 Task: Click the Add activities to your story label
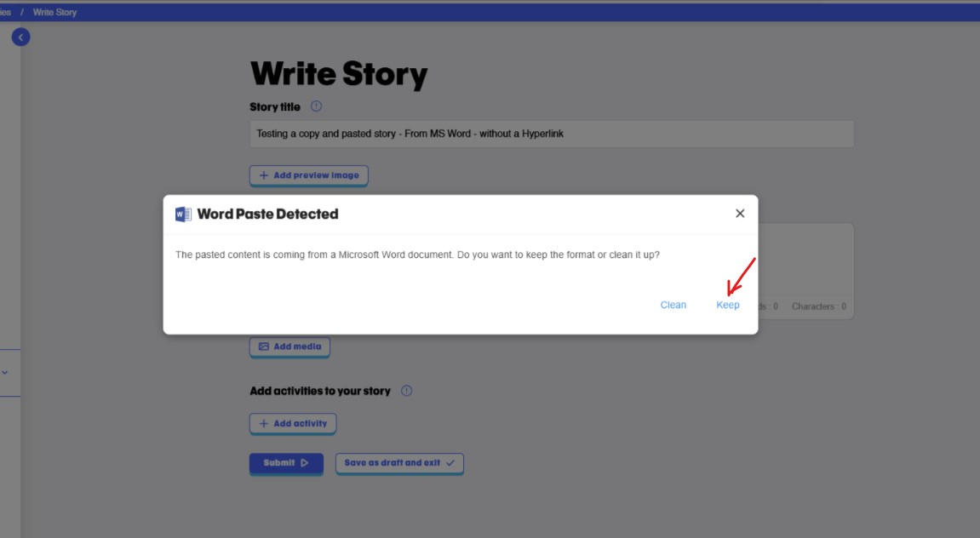(320, 392)
